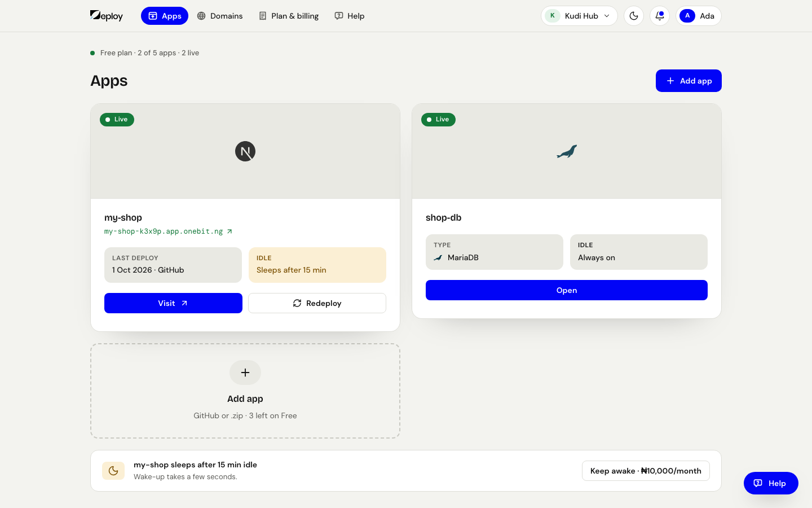Click the Add app button at top
The image size is (812, 508).
click(x=689, y=81)
